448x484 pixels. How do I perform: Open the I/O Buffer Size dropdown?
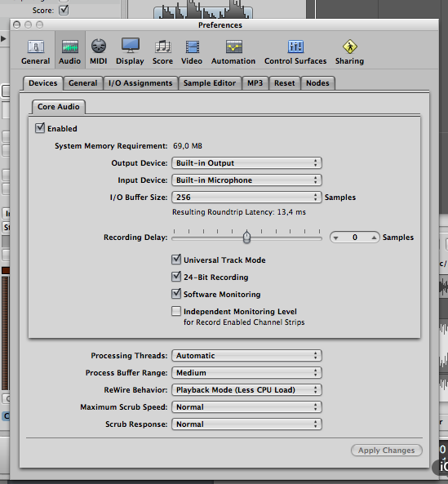(x=246, y=198)
